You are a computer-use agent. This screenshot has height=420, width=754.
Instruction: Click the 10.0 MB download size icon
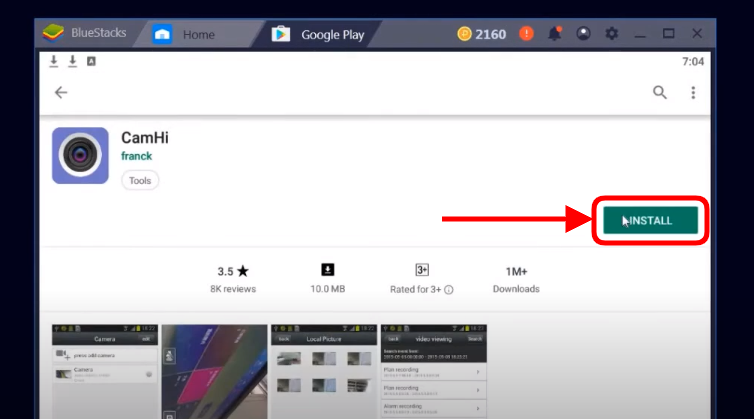(x=327, y=270)
